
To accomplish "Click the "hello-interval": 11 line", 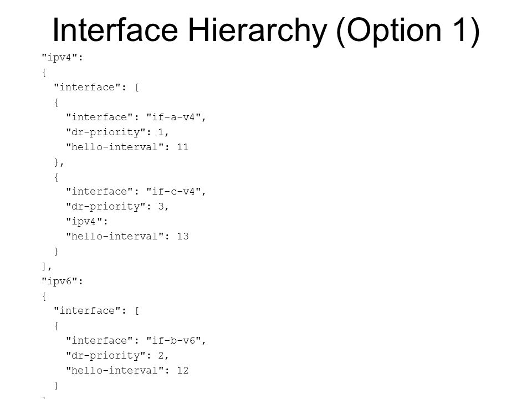I will 127,147.
